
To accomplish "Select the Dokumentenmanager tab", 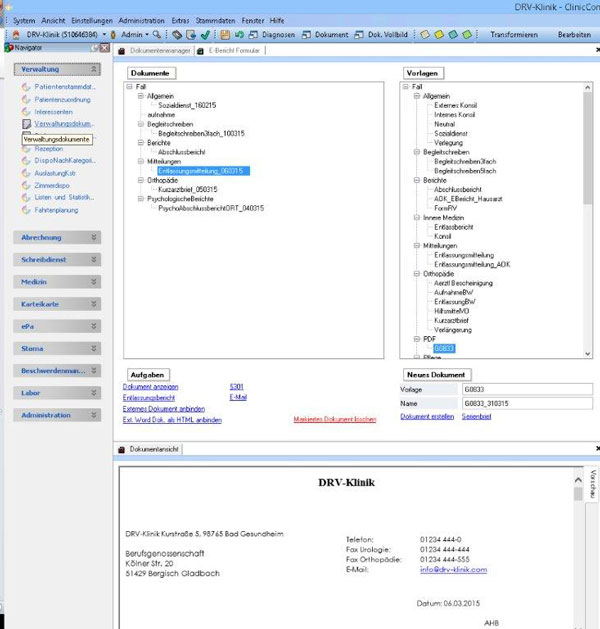I will pyautogui.click(x=156, y=51).
